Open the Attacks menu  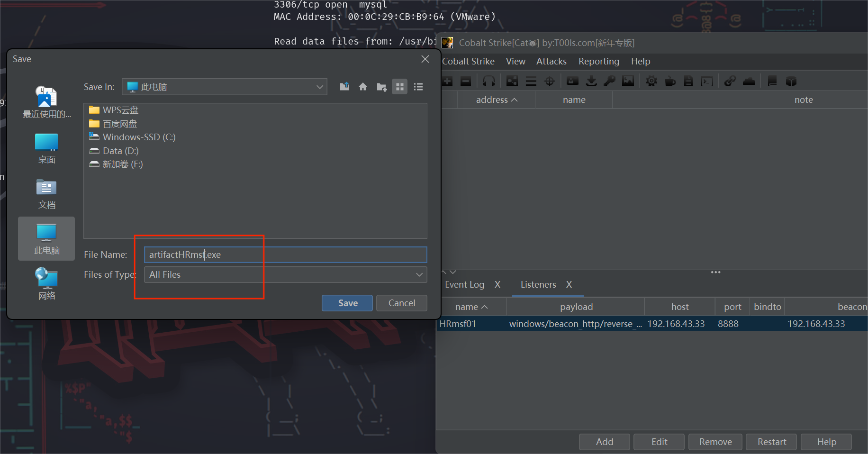click(552, 62)
